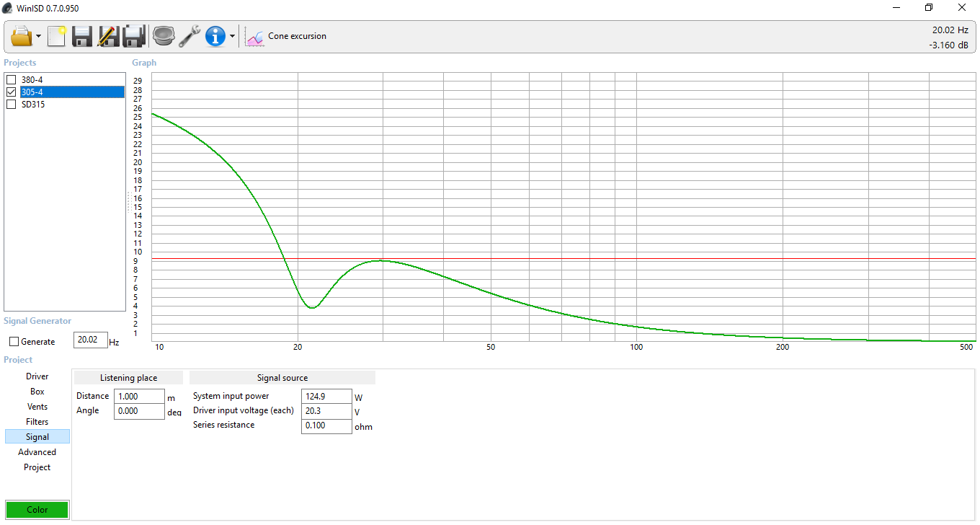Click the cursor frequency readout 20.02 Hz

tap(950, 30)
